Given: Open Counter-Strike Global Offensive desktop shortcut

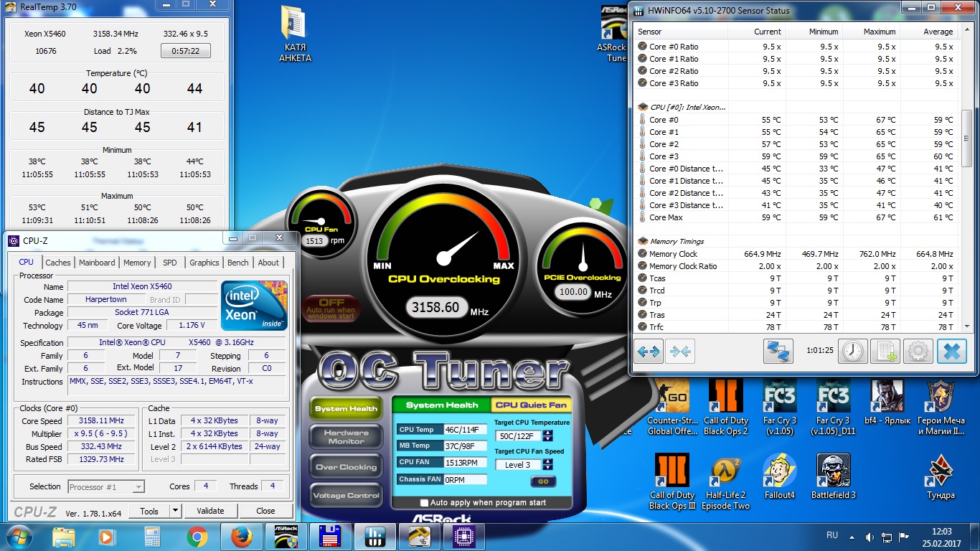Looking at the screenshot, I should click(674, 407).
